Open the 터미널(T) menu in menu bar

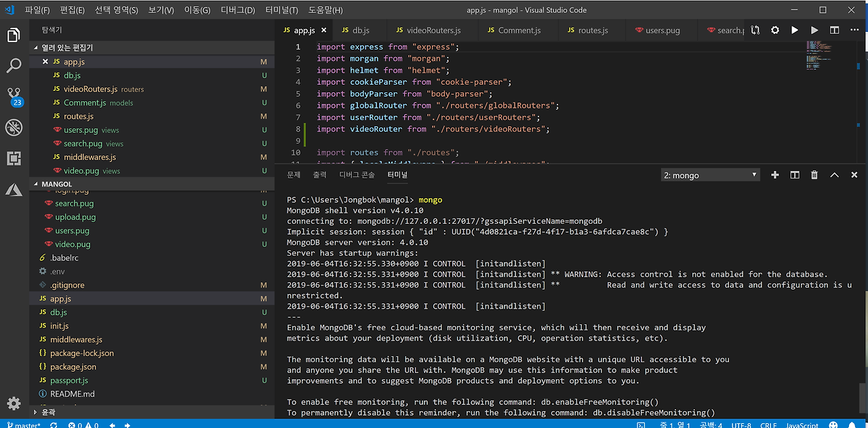point(281,10)
